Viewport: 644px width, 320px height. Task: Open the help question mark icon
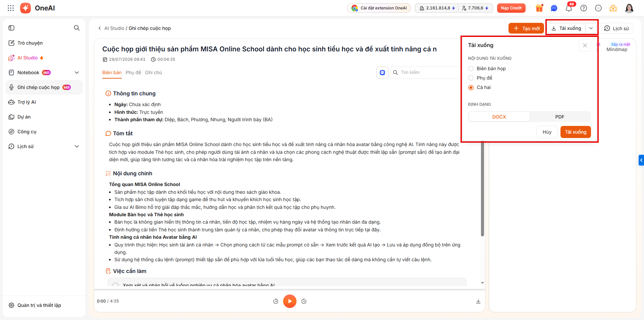click(584, 8)
